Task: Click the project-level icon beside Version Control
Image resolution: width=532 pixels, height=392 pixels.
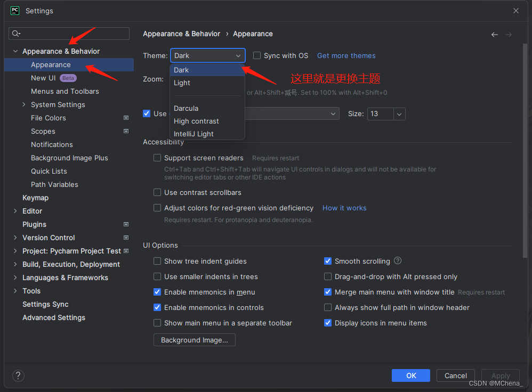Action: point(126,238)
